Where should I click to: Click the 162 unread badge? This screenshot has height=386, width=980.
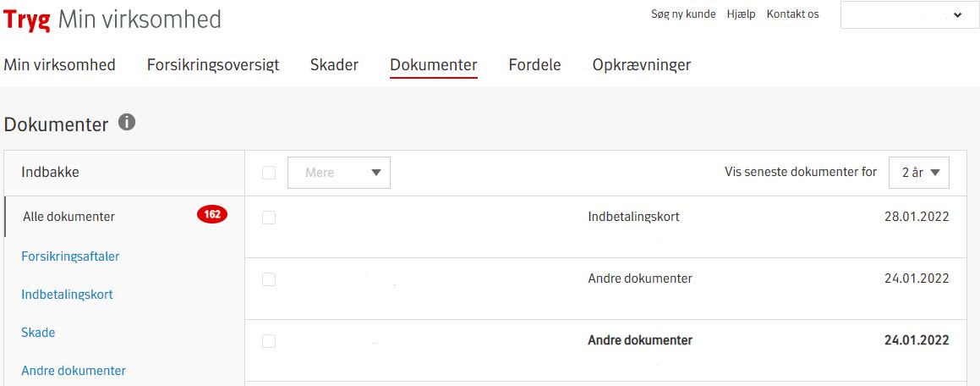click(x=212, y=215)
